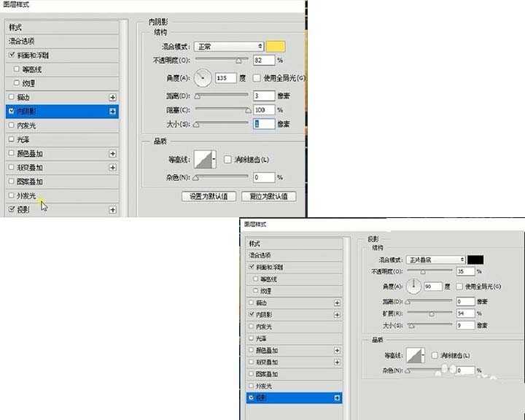Open blend mode dropdown showing 正常
The width and height of the screenshot is (525, 420).
(227, 46)
